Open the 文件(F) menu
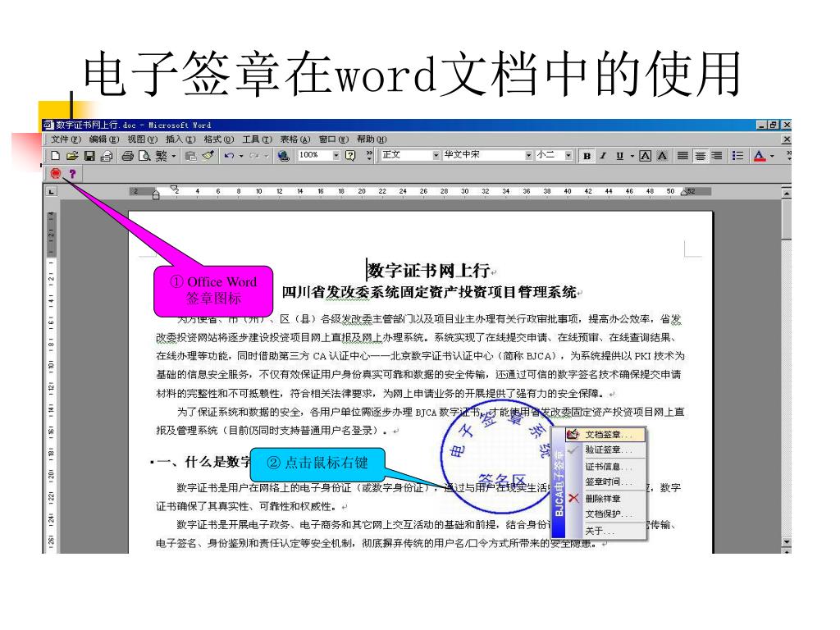Screen dimensions: 840x630 pos(66,139)
